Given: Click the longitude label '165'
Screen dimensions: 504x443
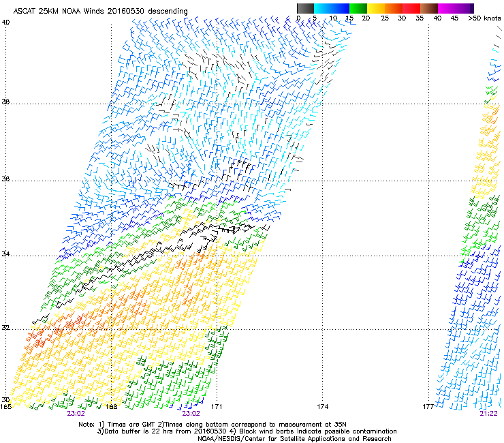Looking at the screenshot, I should tap(6, 407).
